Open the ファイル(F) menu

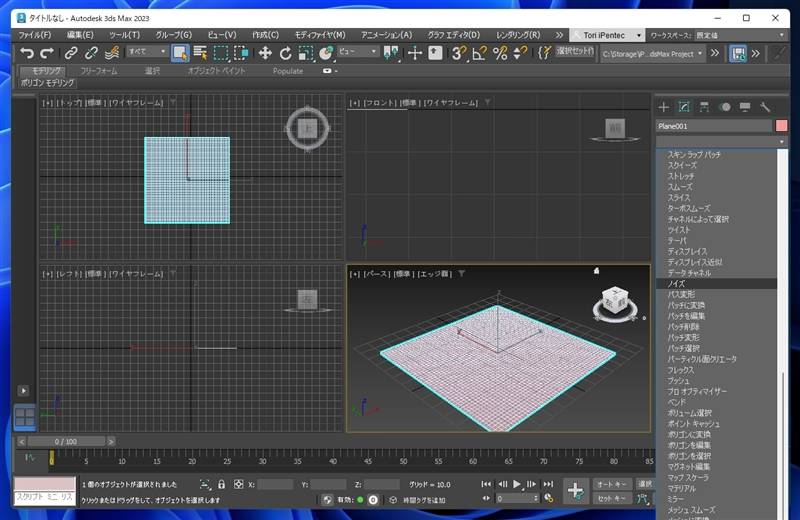click(x=35, y=35)
